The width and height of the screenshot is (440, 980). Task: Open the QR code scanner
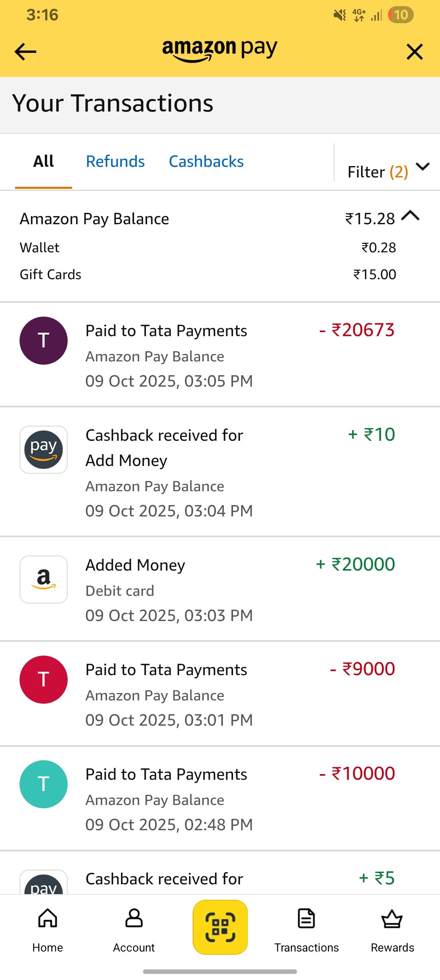click(x=220, y=927)
